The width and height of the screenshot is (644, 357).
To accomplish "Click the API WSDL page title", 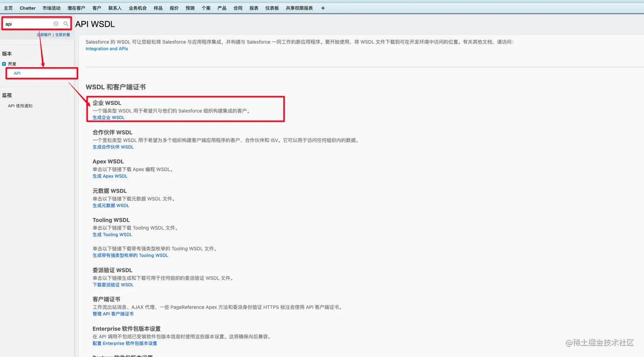I will click(95, 24).
